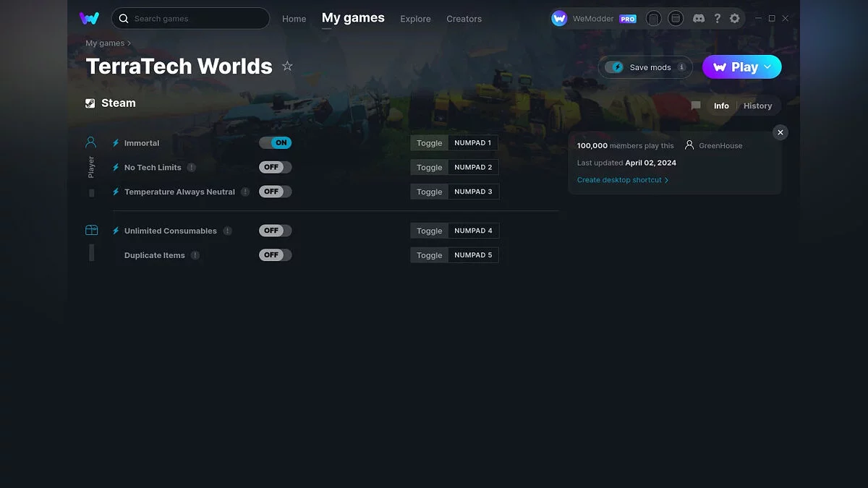The image size is (868, 488).
Task: Open Discord via the Discord icon
Action: pyautogui.click(x=699, y=18)
